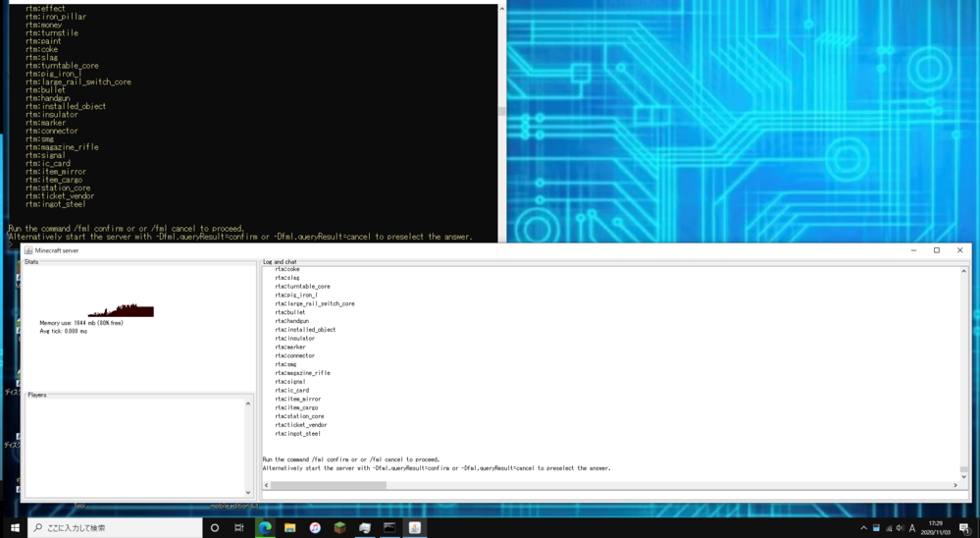Click the 'Memory use: 1644 mb' text
The height and width of the screenshot is (538, 980).
coord(81,323)
